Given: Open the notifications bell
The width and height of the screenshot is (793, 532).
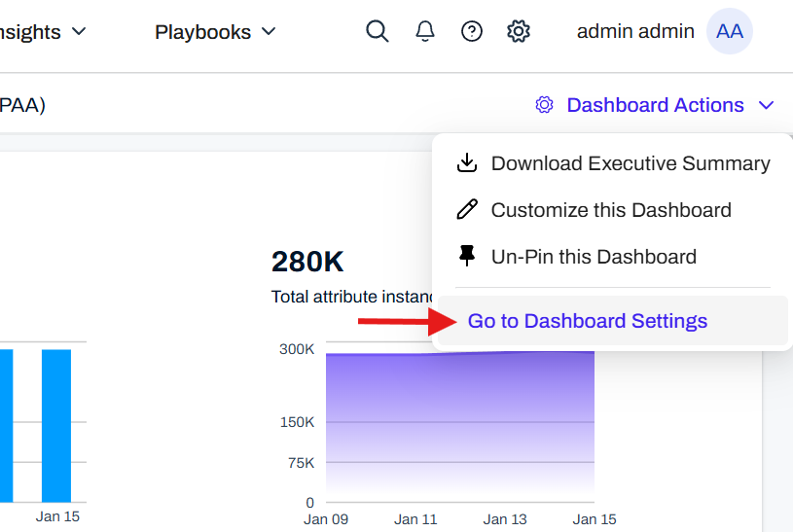Looking at the screenshot, I should tap(425, 31).
